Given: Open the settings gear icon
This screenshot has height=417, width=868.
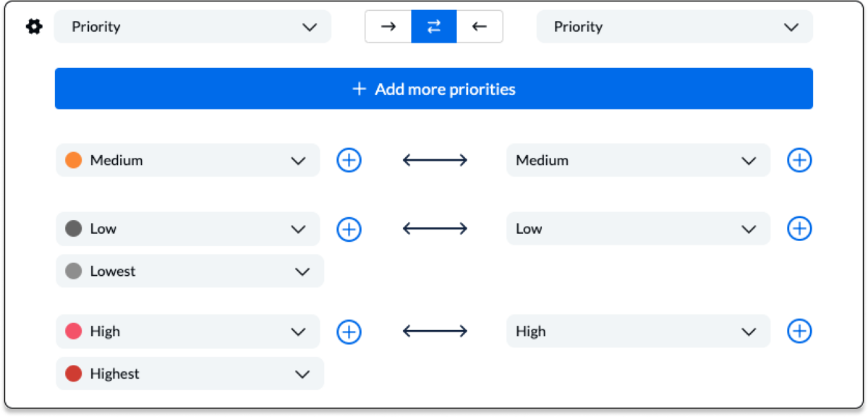Looking at the screenshot, I should [33, 26].
